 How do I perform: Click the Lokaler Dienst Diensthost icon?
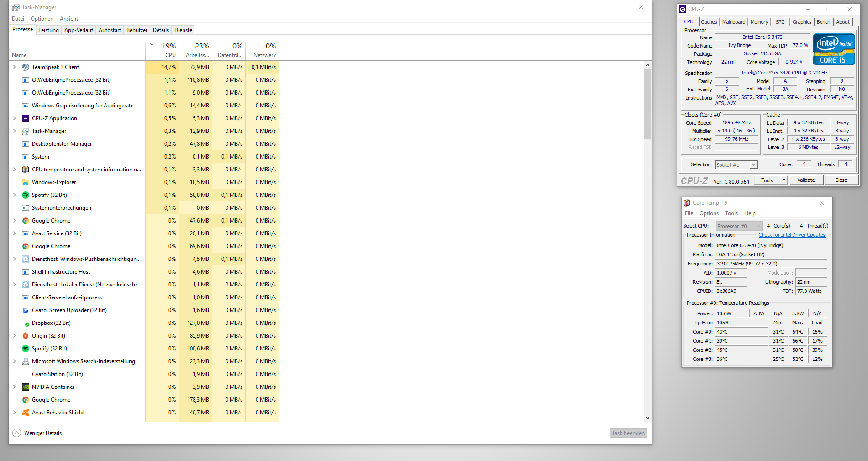[26, 285]
